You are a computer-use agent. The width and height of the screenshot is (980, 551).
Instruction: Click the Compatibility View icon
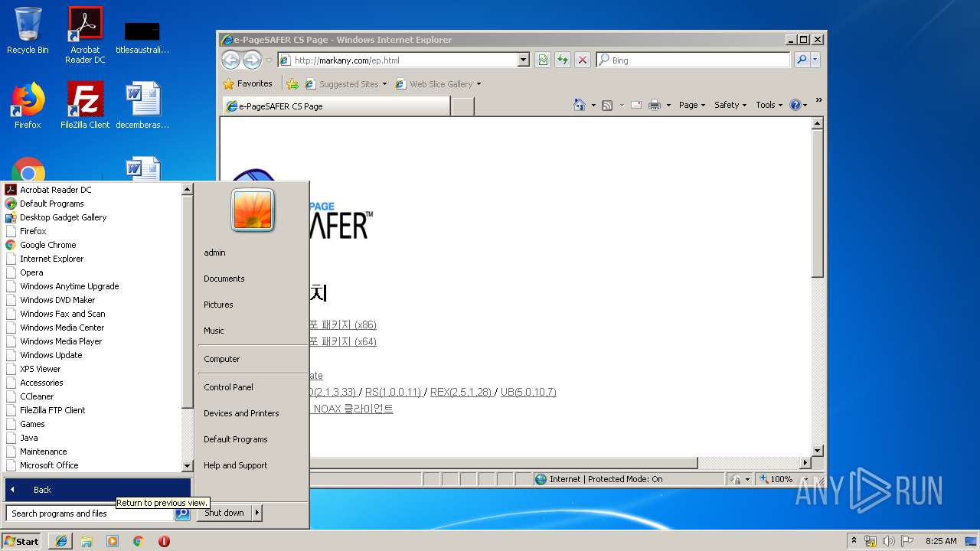coord(543,60)
